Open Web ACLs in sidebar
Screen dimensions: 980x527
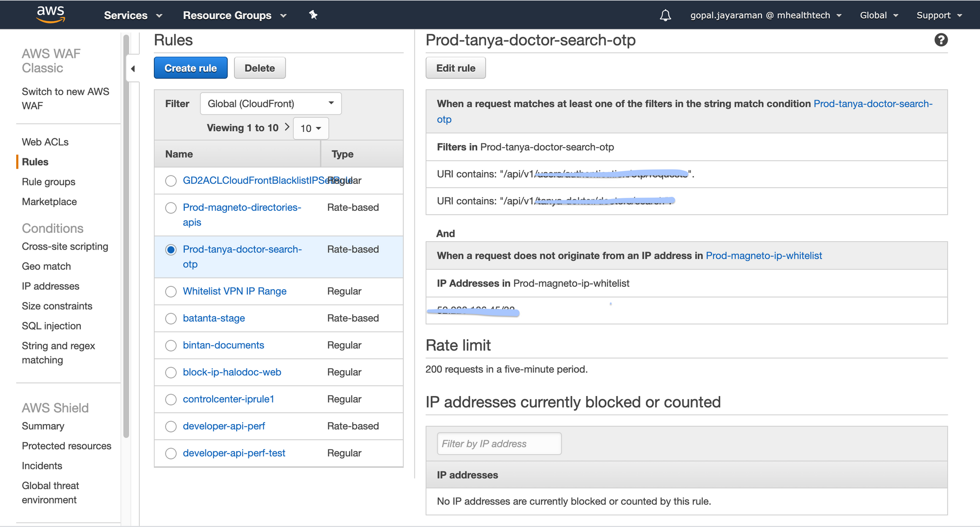[45, 142]
